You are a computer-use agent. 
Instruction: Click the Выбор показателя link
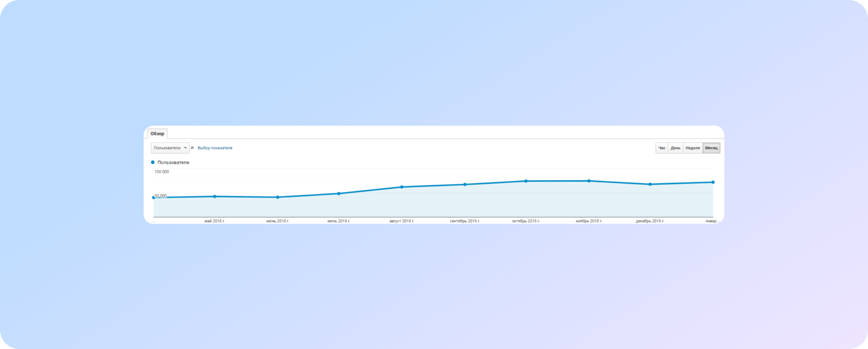pyautogui.click(x=215, y=148)
